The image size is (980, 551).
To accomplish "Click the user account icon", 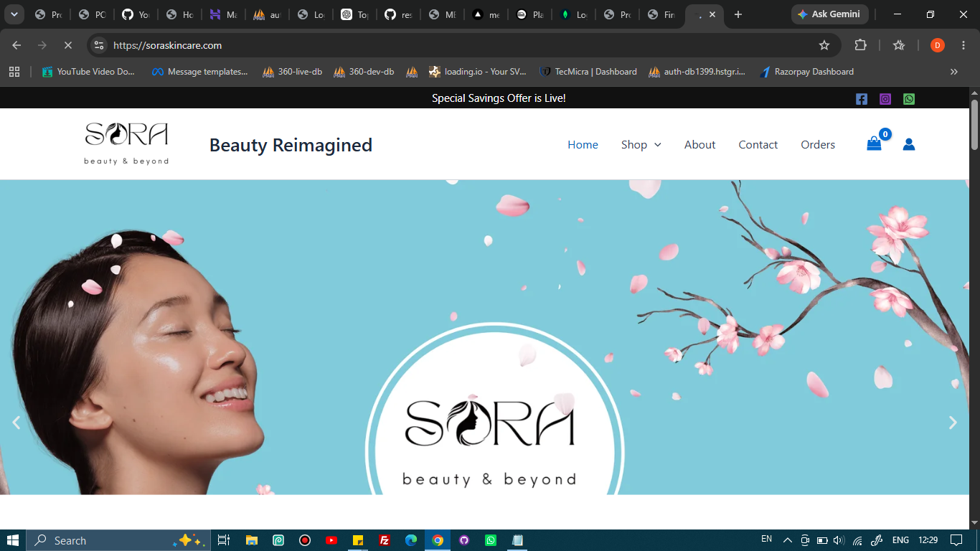I will [x=909, y=144].
